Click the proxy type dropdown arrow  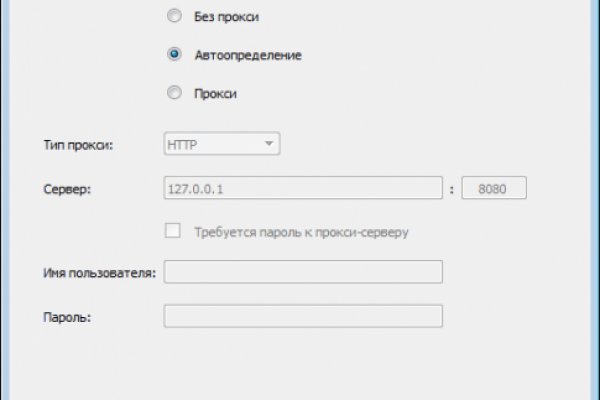pyautogui.click(x=267, y=146)
